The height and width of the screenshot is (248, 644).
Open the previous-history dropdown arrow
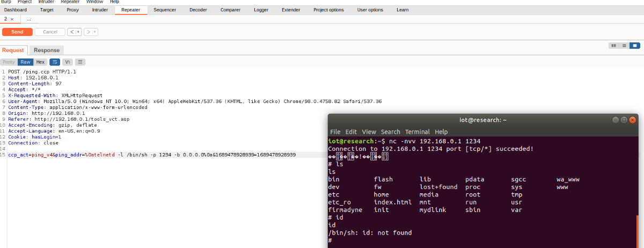79,32
